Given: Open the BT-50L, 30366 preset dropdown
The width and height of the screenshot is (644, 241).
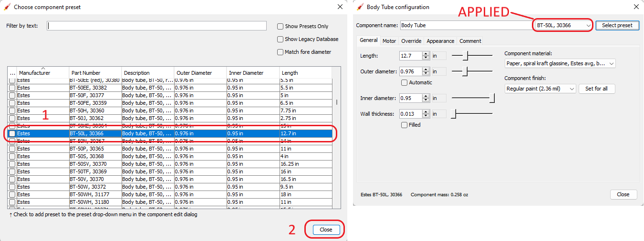Looking at the screenshot, I should point(563,25).
